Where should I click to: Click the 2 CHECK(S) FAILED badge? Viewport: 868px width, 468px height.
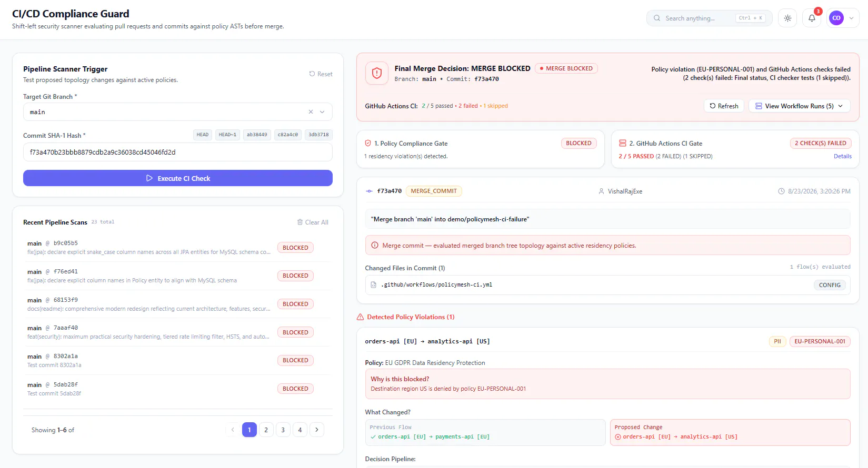point(821,143)
